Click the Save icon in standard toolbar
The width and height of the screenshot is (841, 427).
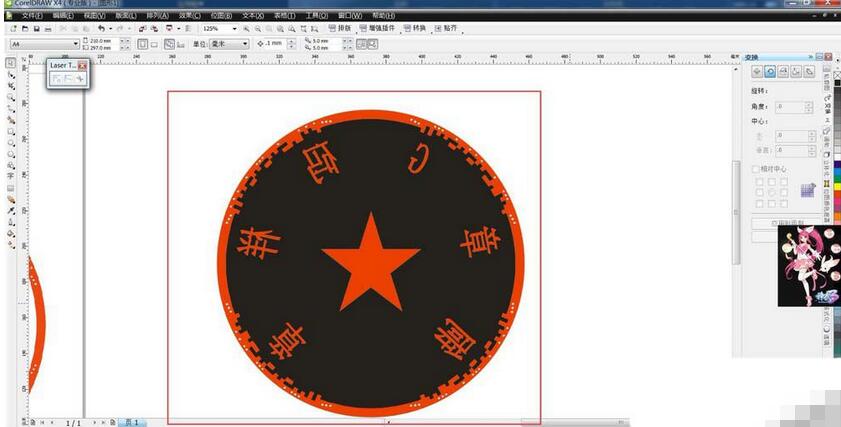[36, 29]
